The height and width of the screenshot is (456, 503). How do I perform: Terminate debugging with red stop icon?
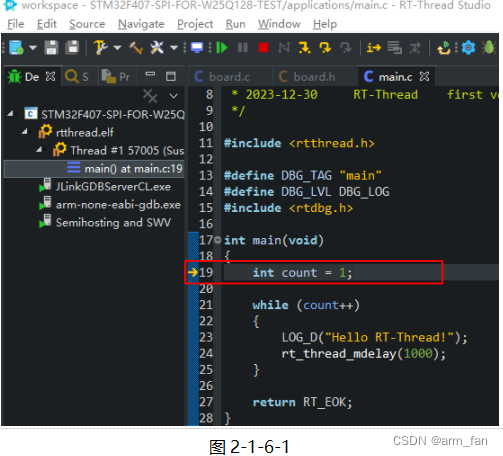(263, 48)
